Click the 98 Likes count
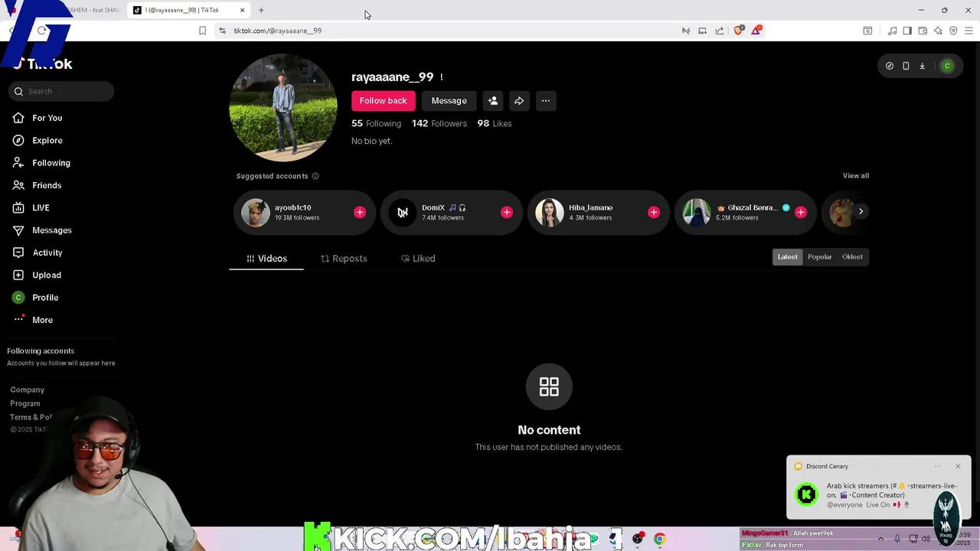Image resolution: width=980 pixels, height=551 pixels. coord(494,123)
